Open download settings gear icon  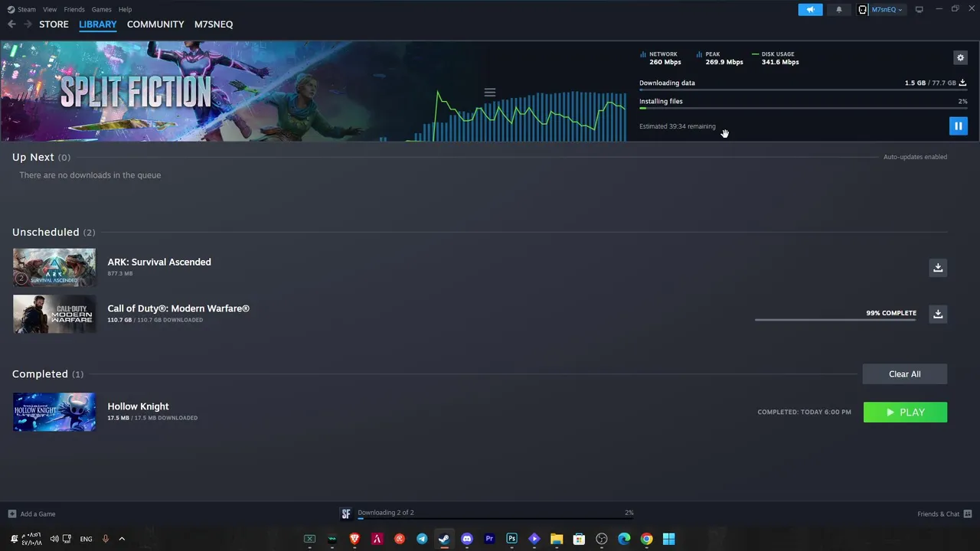tap(960, 57)
